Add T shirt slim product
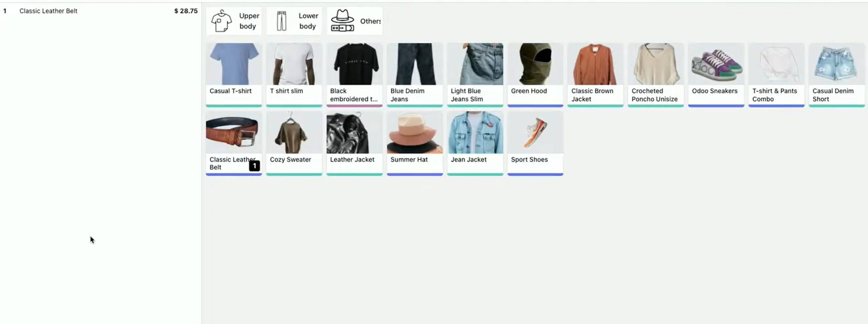Viewport: 868px width, 324px height. point(294,75)
